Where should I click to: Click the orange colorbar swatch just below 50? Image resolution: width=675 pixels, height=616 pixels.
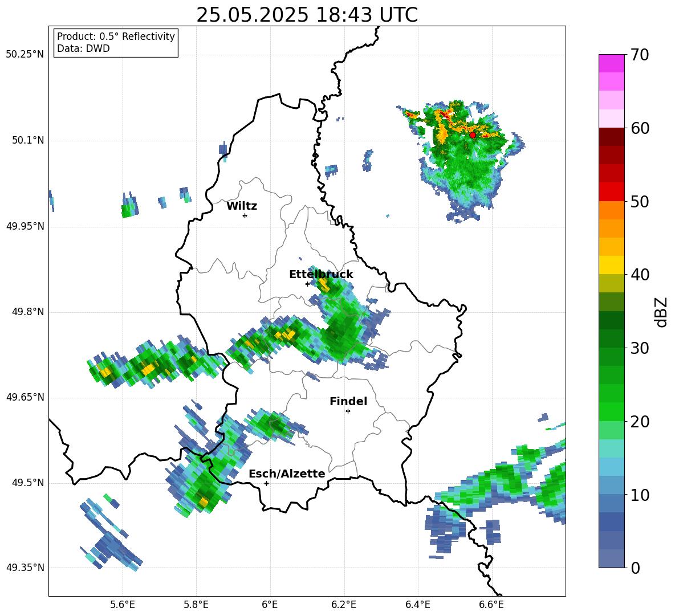611,210
